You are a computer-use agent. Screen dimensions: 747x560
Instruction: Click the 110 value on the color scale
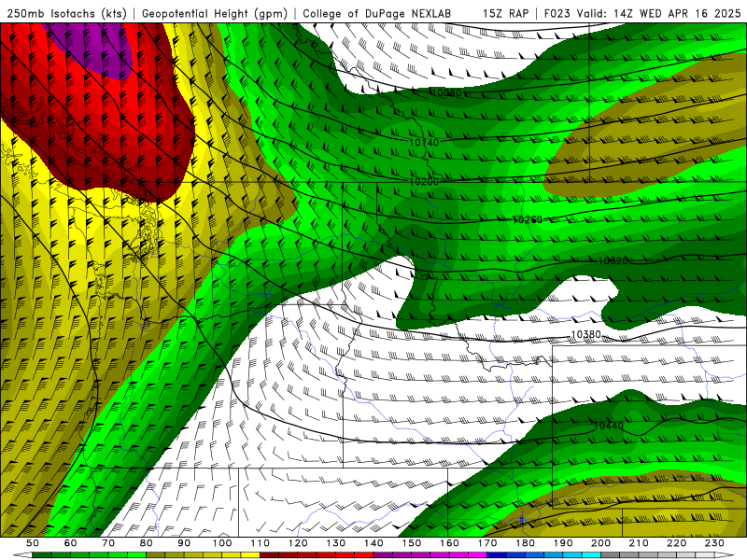pyautogui.click(x=261, y=543)
